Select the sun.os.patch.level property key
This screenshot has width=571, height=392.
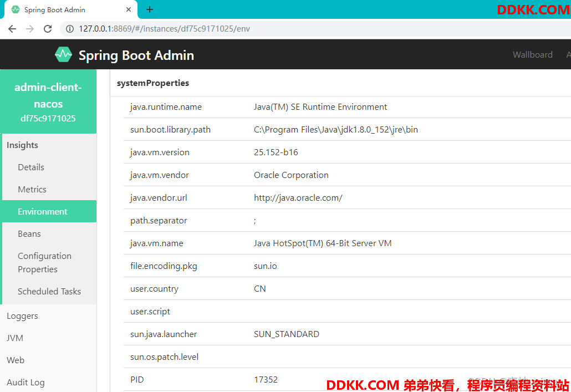164,357
